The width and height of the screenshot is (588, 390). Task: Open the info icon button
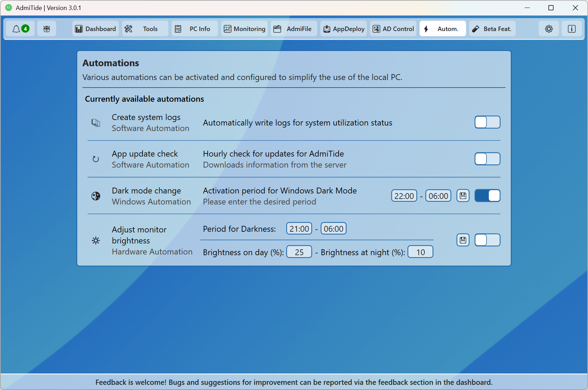571,29
